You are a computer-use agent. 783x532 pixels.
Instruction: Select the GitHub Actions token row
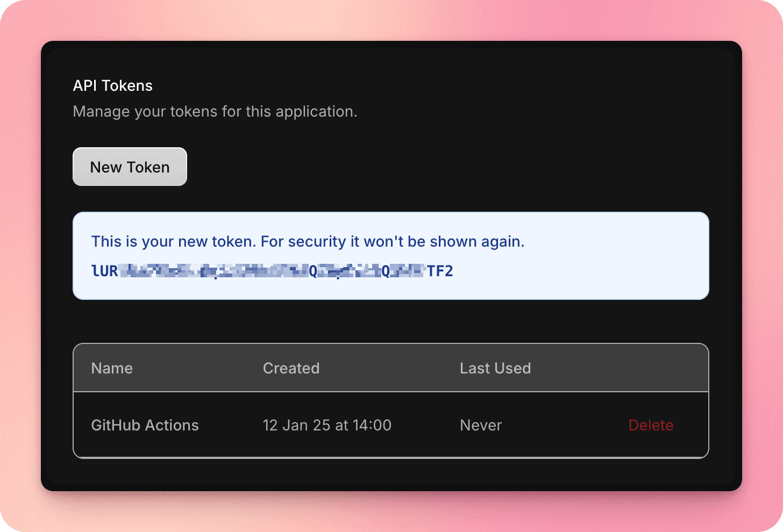391,425
